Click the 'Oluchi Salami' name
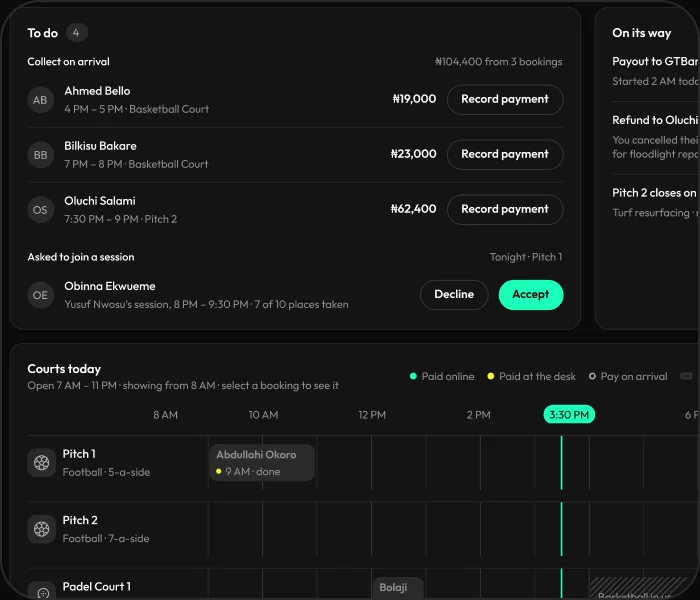Image resolution: width=700 pixels, height=600 pixels. 100,201
